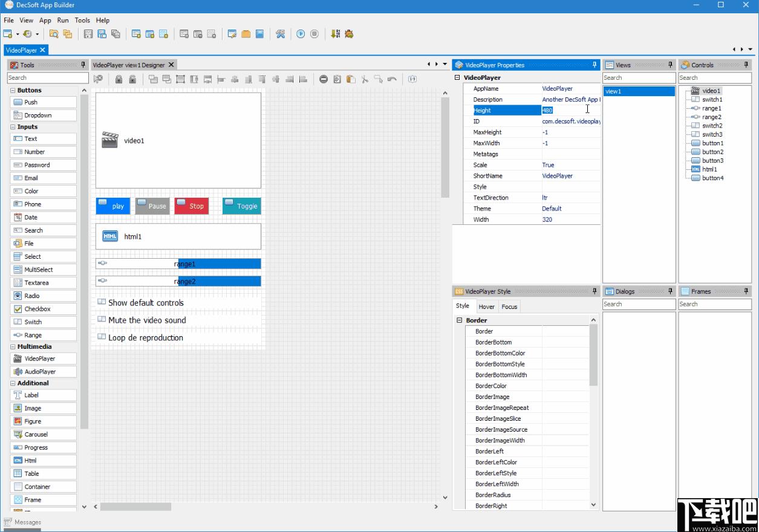Open designer tabs dropdown arrow

tap(445, 64)
